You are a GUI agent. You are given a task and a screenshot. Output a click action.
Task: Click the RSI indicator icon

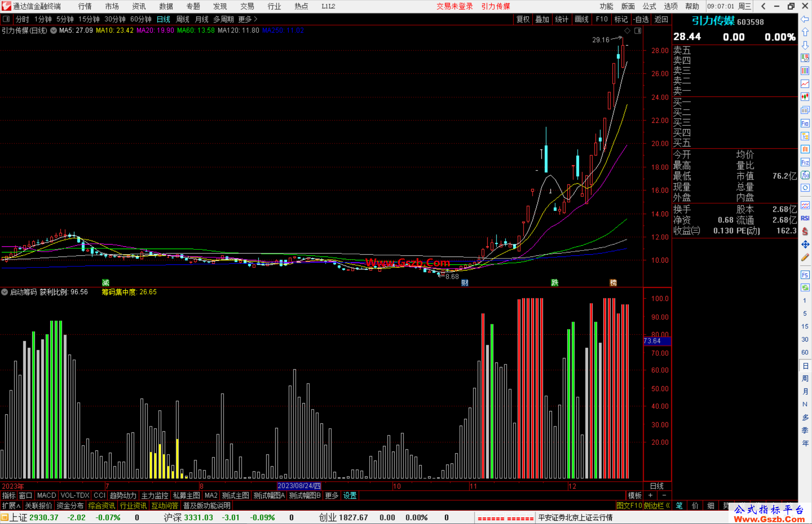tap(805, 218)
